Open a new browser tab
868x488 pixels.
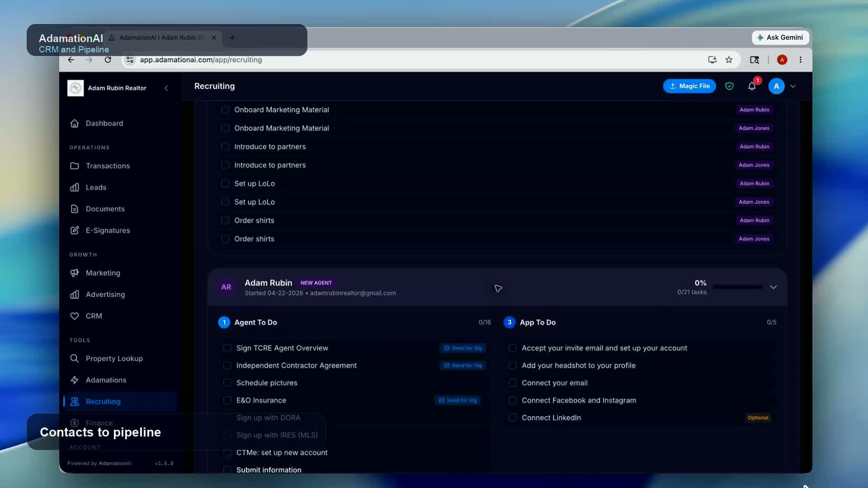pos(232,38)
